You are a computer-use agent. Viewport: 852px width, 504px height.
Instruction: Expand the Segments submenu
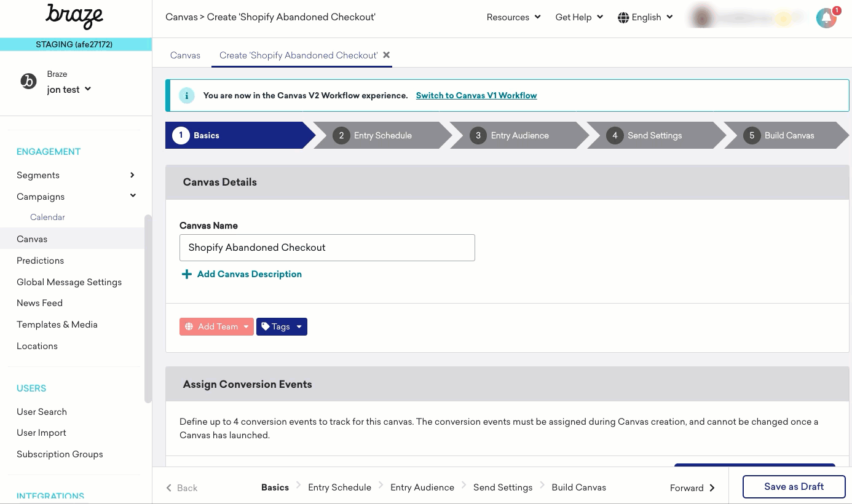[132, 175]
